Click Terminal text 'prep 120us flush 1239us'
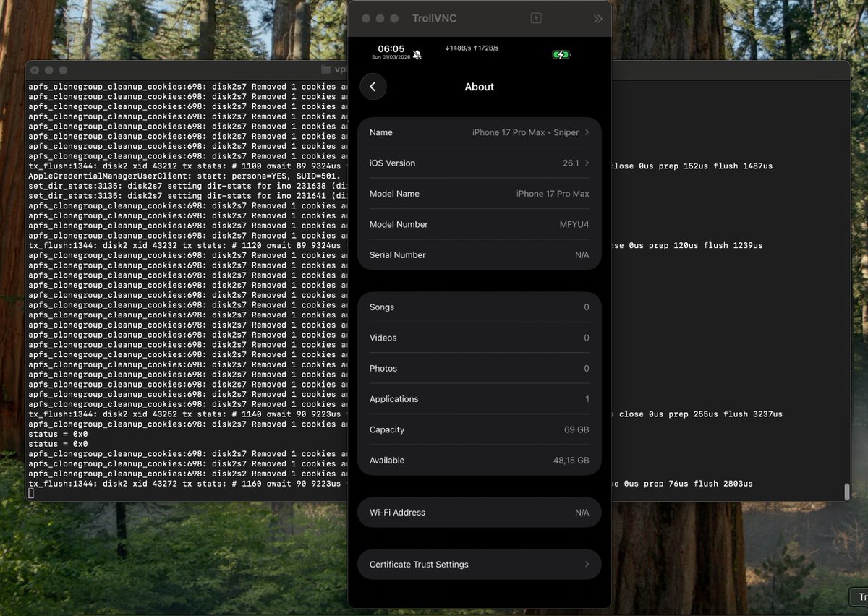 pos(705,245)
